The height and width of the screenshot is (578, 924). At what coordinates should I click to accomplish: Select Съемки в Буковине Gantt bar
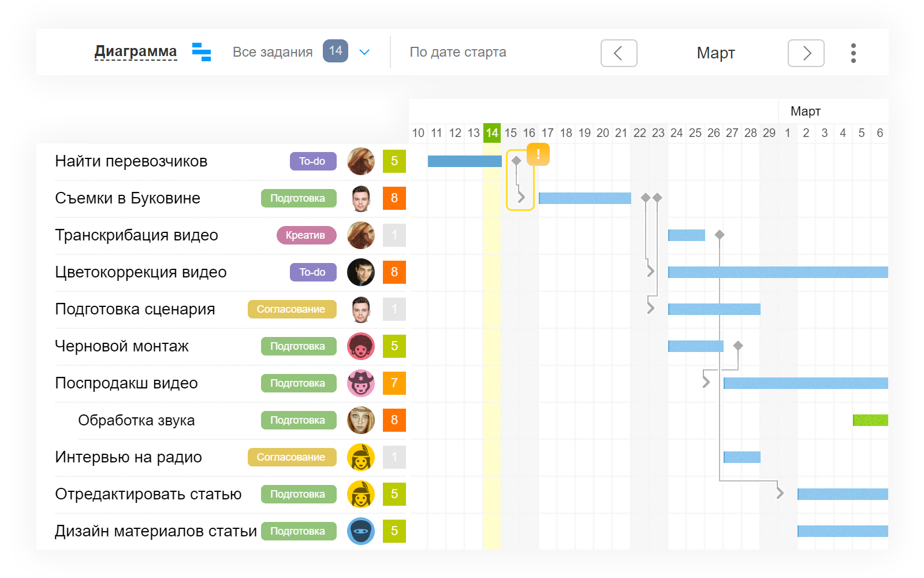[585, 198]
